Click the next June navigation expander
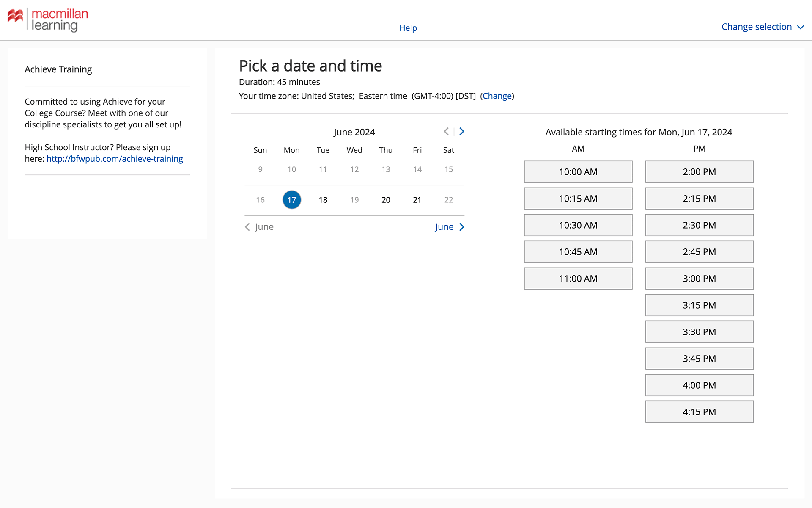The image size is (812, 508). pyautogui.click(x=449, y=226)
